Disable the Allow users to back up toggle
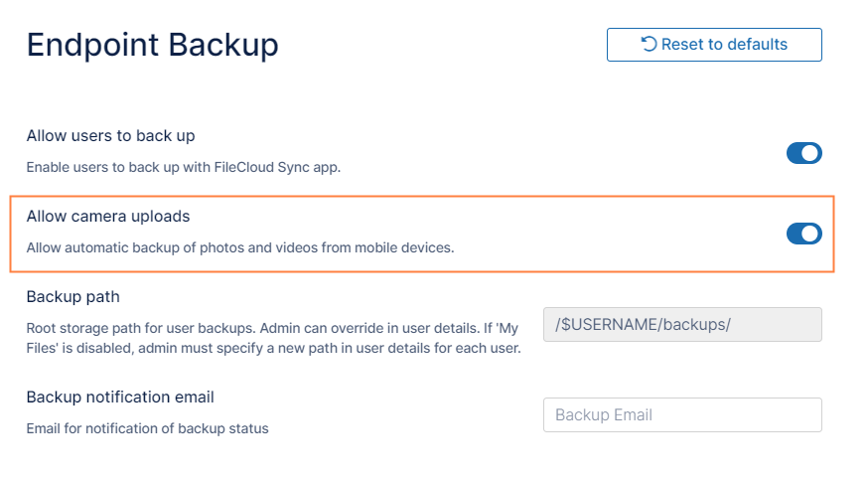Screen dimensions: 868x479 tap(803, 153)
